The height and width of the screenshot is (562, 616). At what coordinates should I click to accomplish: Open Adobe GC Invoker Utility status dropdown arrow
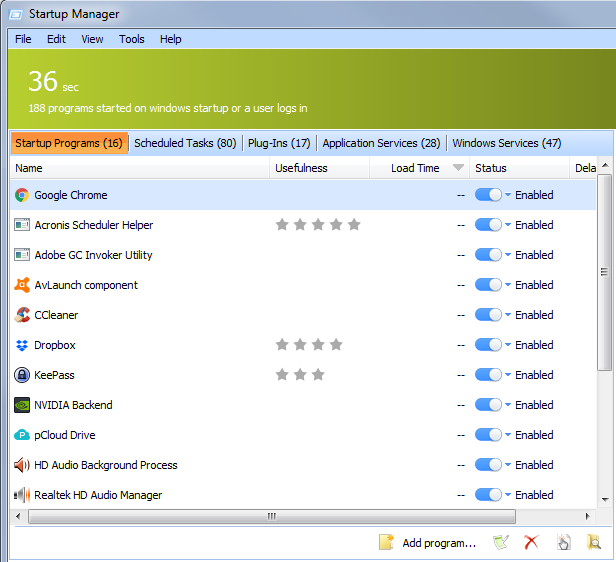(508, 254)
